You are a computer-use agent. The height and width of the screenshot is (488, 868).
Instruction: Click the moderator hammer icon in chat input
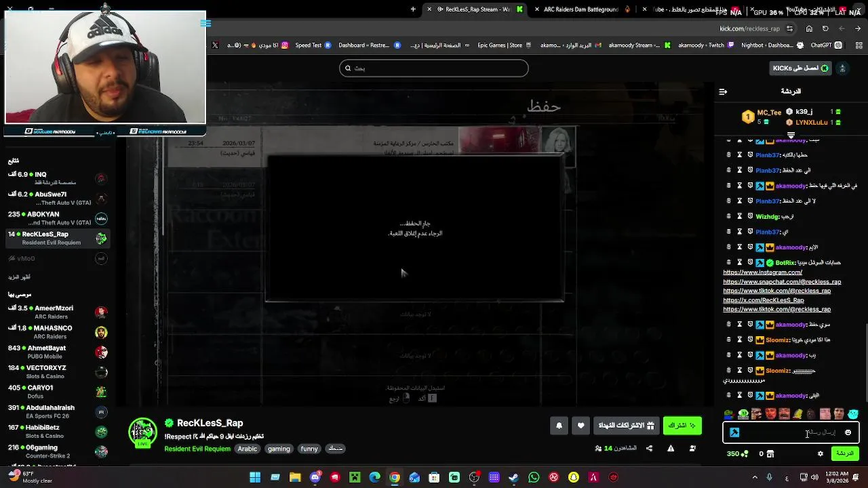734,432
